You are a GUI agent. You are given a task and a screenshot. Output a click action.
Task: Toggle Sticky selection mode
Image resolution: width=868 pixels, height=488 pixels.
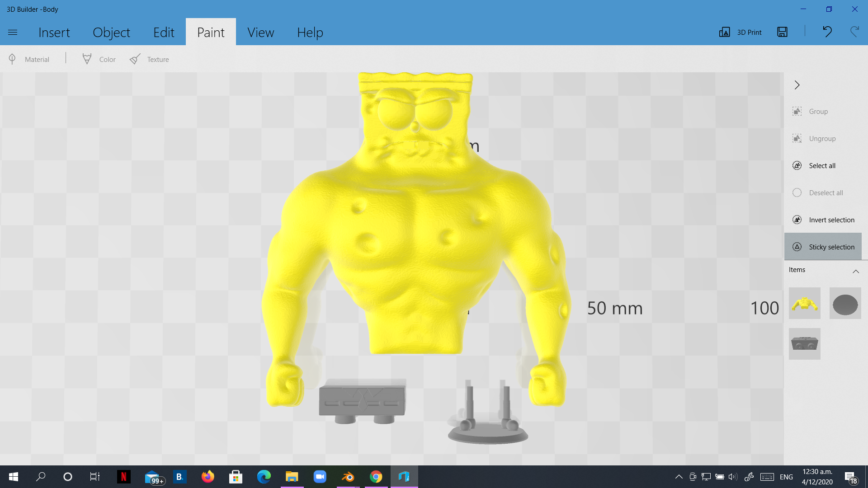pyautogui.click(x=823, y=247)
